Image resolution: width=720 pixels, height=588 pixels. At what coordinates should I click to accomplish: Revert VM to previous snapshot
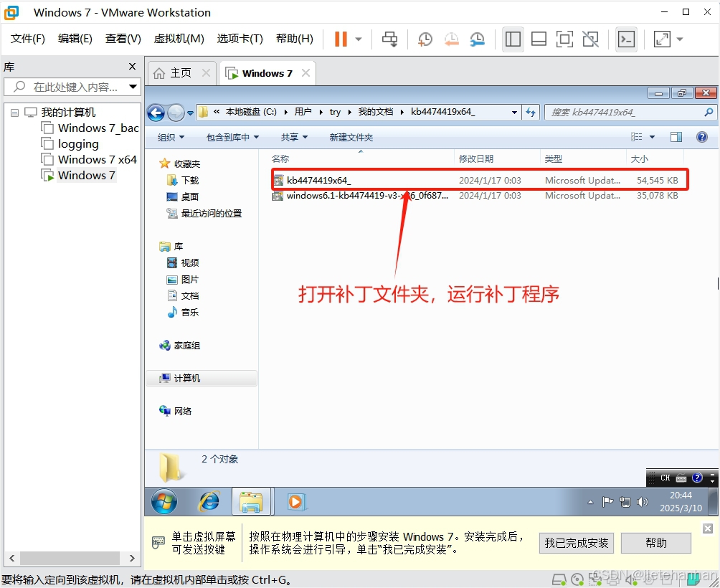click(x=451, y=39)
